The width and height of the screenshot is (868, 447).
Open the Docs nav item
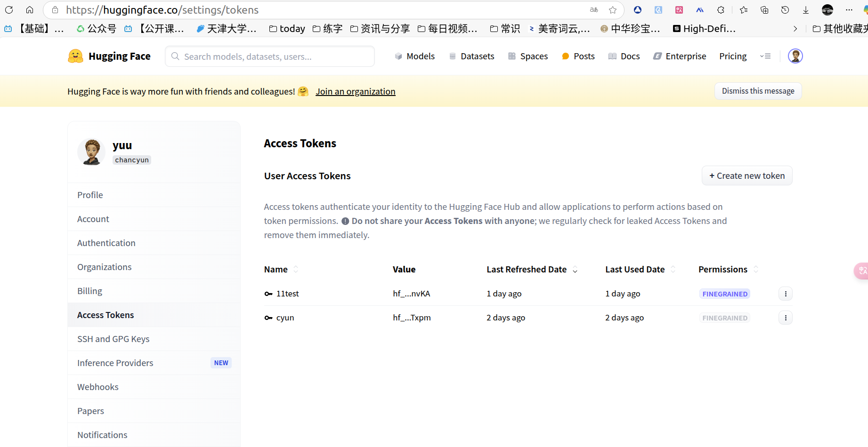[624, 56]
